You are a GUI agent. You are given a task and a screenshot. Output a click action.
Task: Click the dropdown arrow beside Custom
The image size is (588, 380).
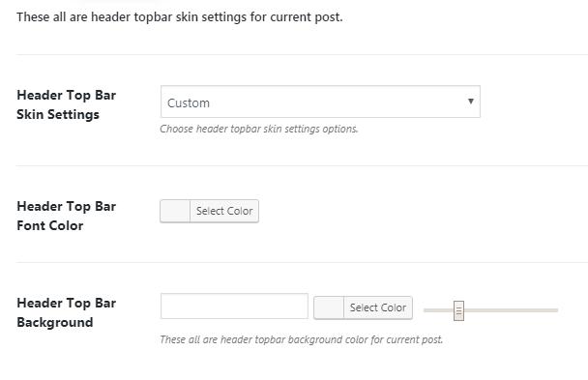coord(471,102)
